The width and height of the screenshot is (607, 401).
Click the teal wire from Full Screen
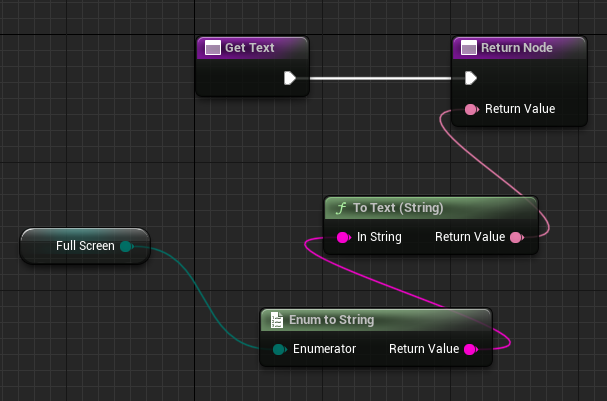pos(201,296)
